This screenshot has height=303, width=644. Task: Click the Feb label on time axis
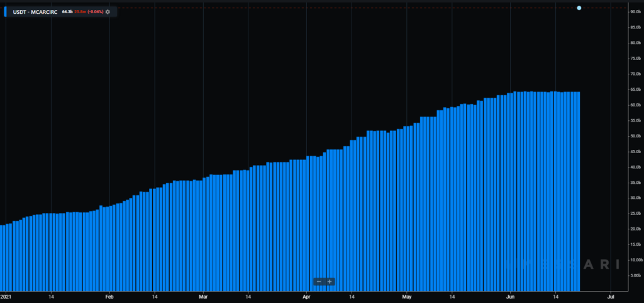(x=109, y=295)
